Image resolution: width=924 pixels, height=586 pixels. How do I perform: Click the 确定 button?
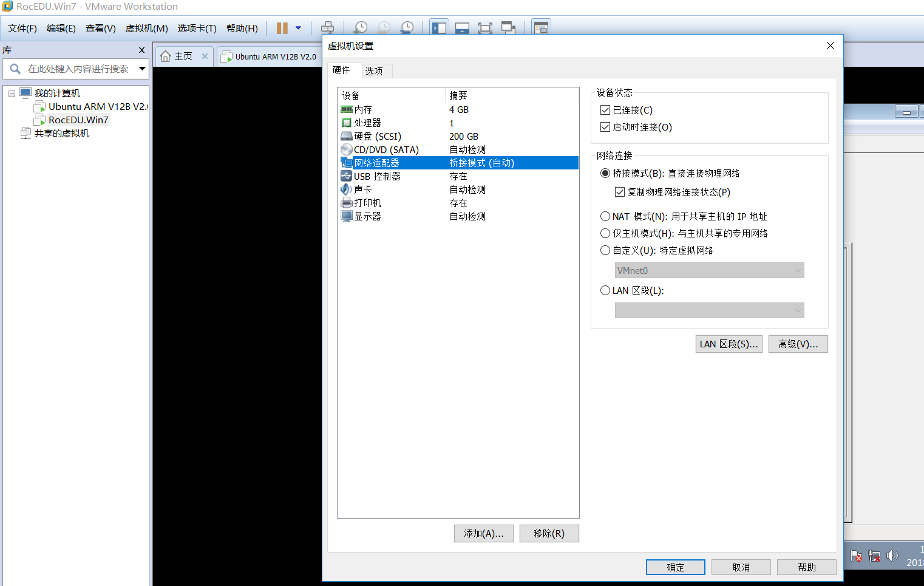click(x=676, y=567)
